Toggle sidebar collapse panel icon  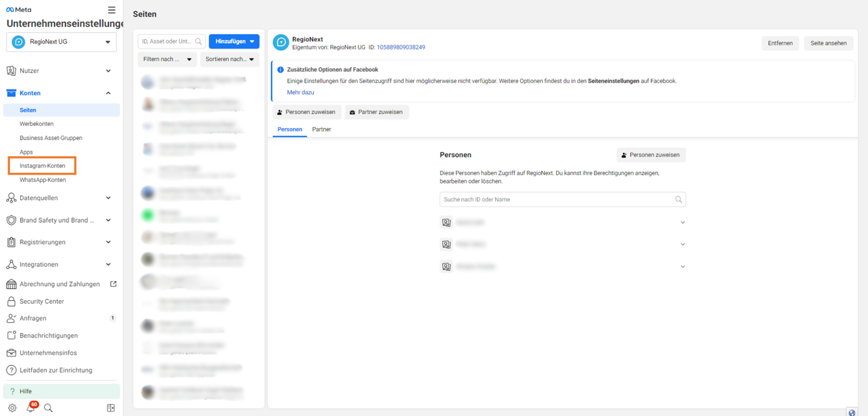coord(111,408)
